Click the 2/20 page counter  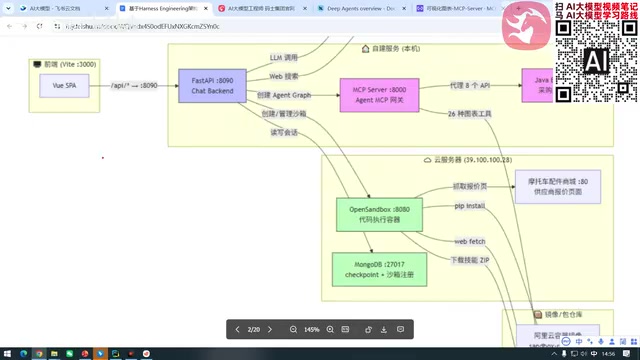[x=253, y=329]
